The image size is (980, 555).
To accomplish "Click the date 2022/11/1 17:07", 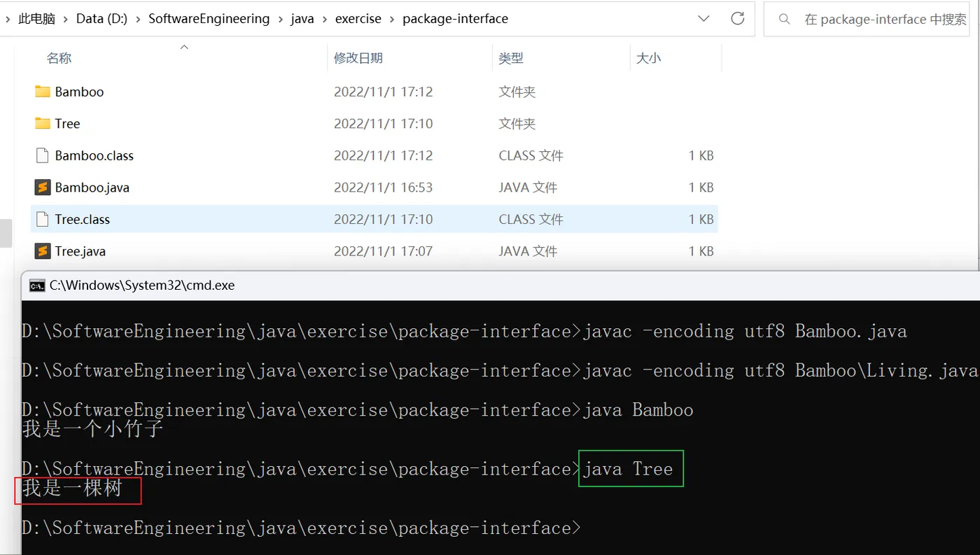I will click(384, 251).
